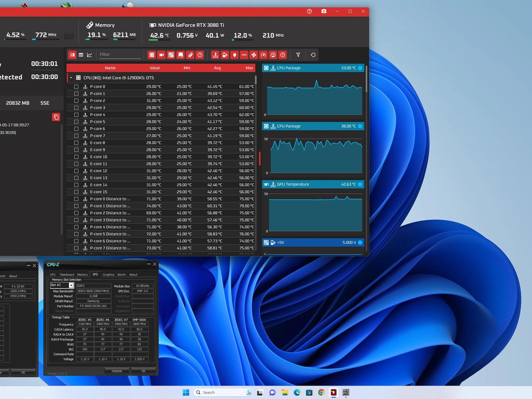Select the motherboard device filter icon
The image size is (532, 399).
click(x=171, y=55)
